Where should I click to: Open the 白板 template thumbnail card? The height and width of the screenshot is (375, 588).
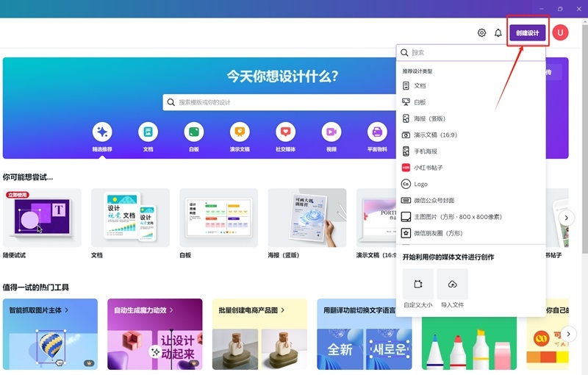pos(218,218)
